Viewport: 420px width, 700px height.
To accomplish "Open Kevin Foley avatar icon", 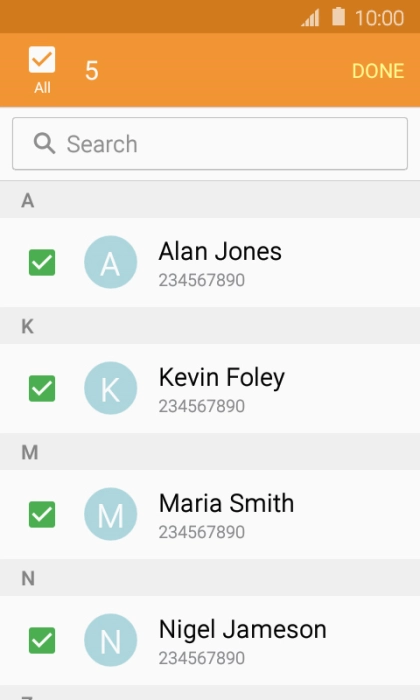I will (x=111, y=388).
